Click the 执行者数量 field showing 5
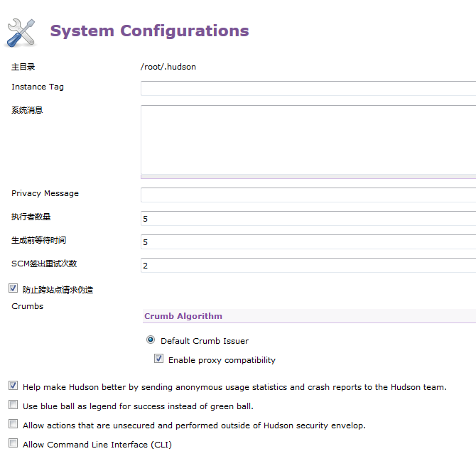 tap(308, 219)
